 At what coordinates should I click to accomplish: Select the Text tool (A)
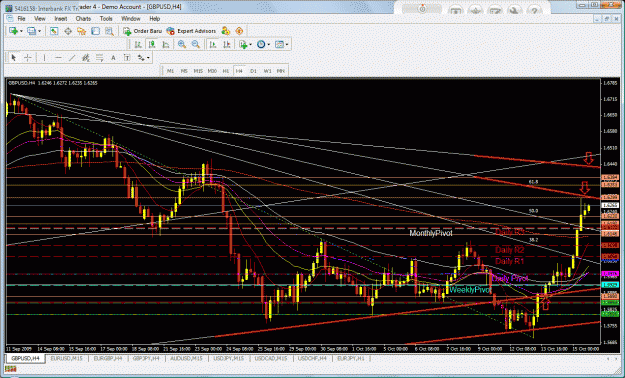tap(113, 58)
